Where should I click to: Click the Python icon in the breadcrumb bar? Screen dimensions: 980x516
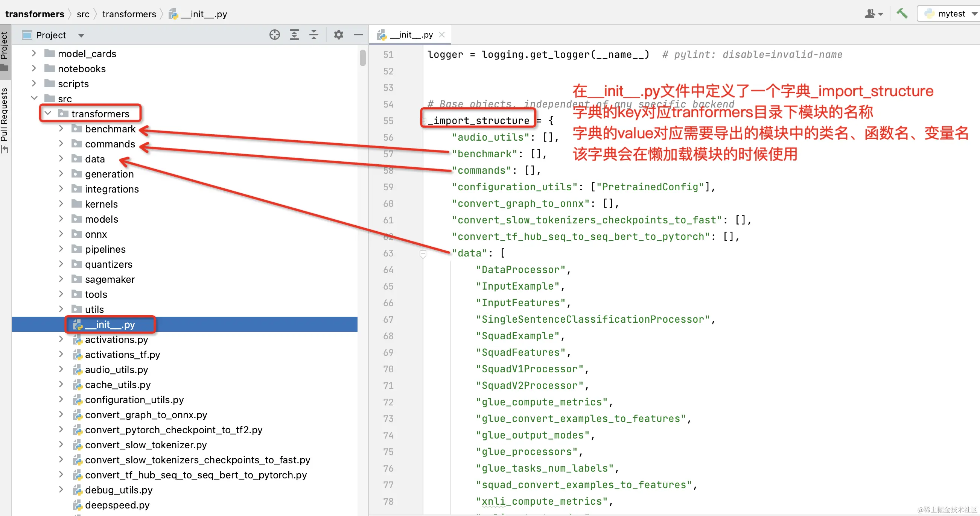[x=173, y=14]
